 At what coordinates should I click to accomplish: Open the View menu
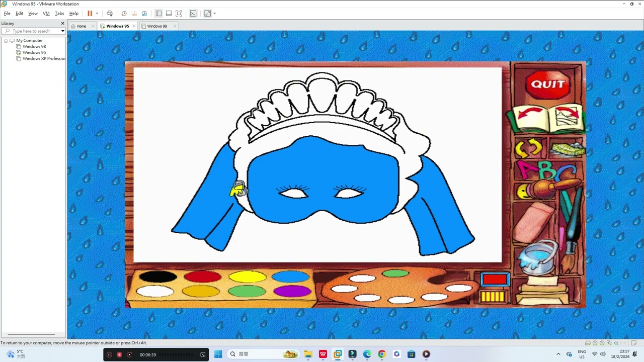pos(33,14)
